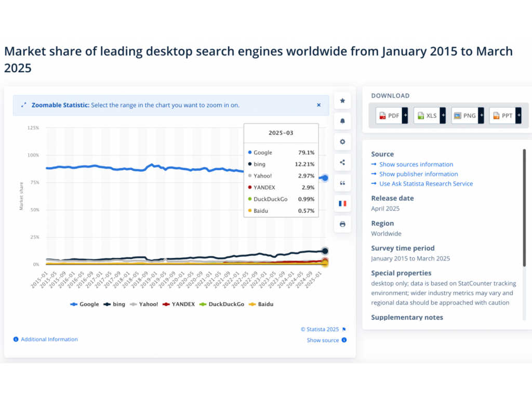The height and width of the screenshot is (404, 532).
Task: Click the quotation citation icon
Action: pyautogui.click(x=342, y=183)
